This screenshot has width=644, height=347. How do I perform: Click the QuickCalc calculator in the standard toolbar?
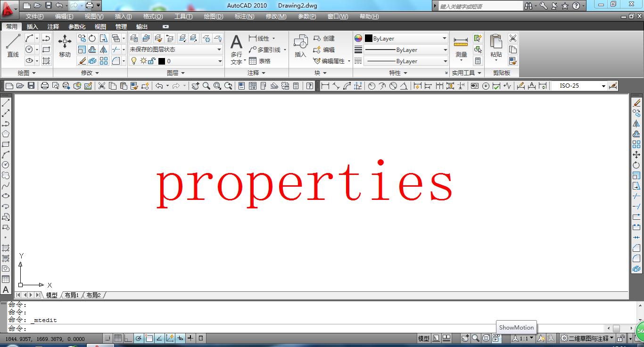[296, 86]
